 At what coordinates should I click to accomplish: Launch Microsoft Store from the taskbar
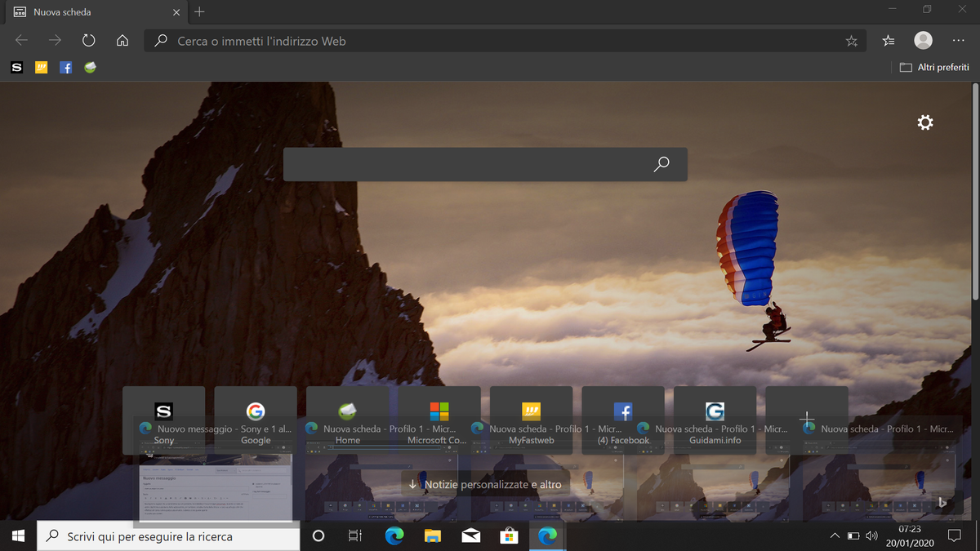pyautogui.click(x=509, y=535)
